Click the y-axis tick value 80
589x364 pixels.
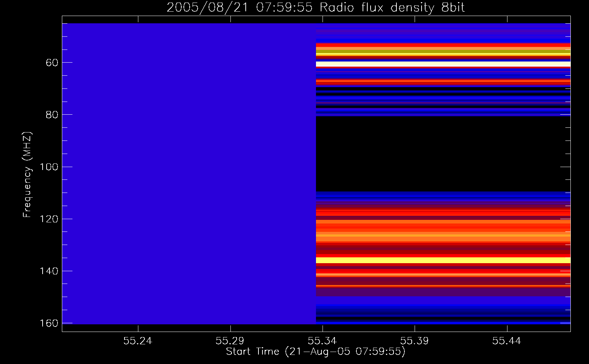click(52, 115)
